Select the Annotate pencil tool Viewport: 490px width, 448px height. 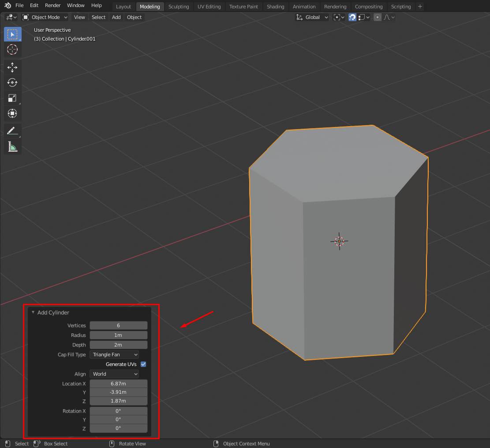click(x=12, y=131)
